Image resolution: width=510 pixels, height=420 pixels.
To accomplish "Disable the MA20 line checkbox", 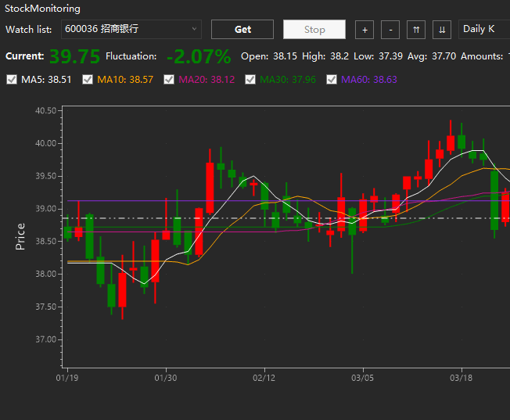I will click(169, 79).
